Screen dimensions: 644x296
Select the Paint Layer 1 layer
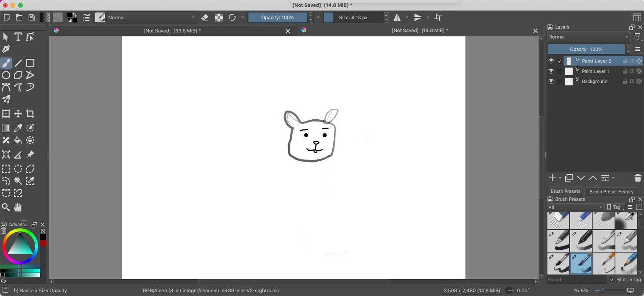595,71
